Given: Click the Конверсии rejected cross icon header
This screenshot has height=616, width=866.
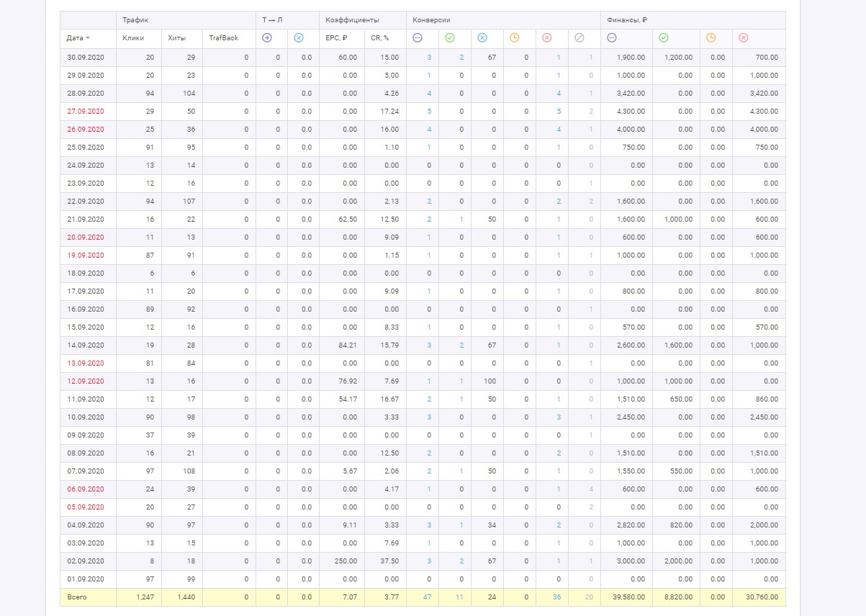Looking at the screenshot, I should tap(546, 37).
